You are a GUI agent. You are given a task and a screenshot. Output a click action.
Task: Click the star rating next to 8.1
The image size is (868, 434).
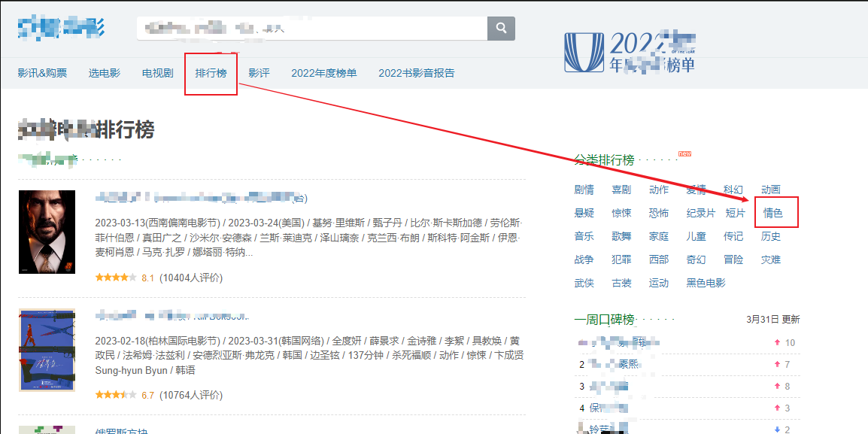pyautogui.click(x=116, y=278)
